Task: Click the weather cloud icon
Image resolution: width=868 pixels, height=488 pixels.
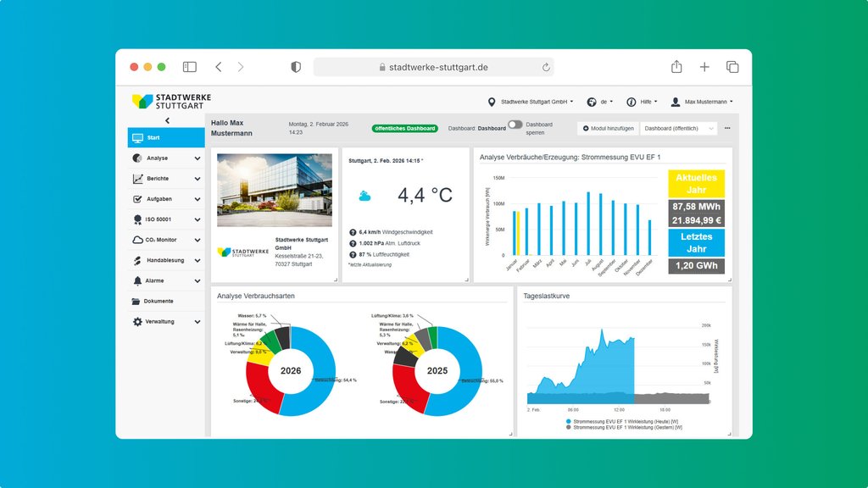Action: coord(364,196)
